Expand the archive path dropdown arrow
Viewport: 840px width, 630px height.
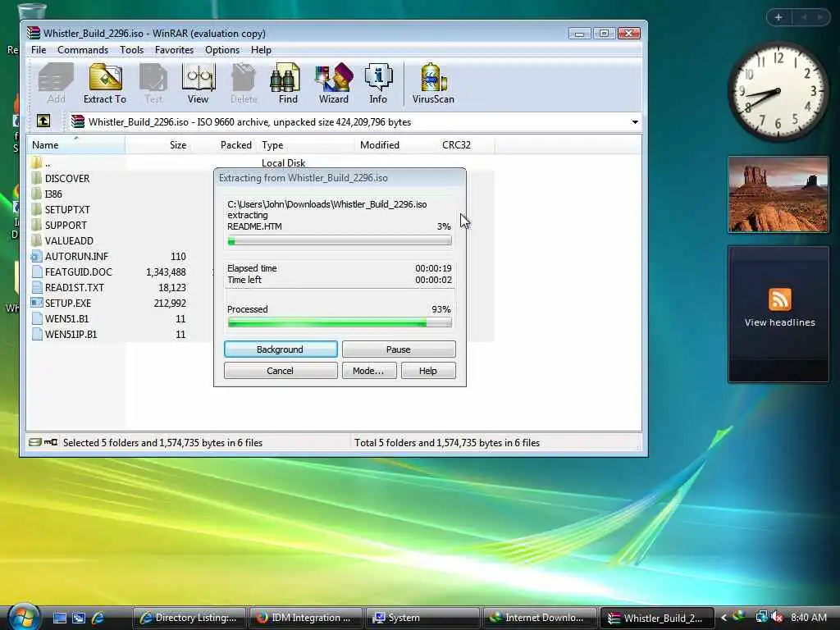coord(635,122)
